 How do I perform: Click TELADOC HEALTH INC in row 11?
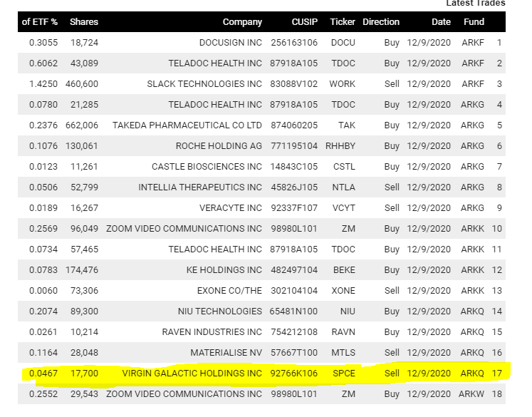point(215,249)
